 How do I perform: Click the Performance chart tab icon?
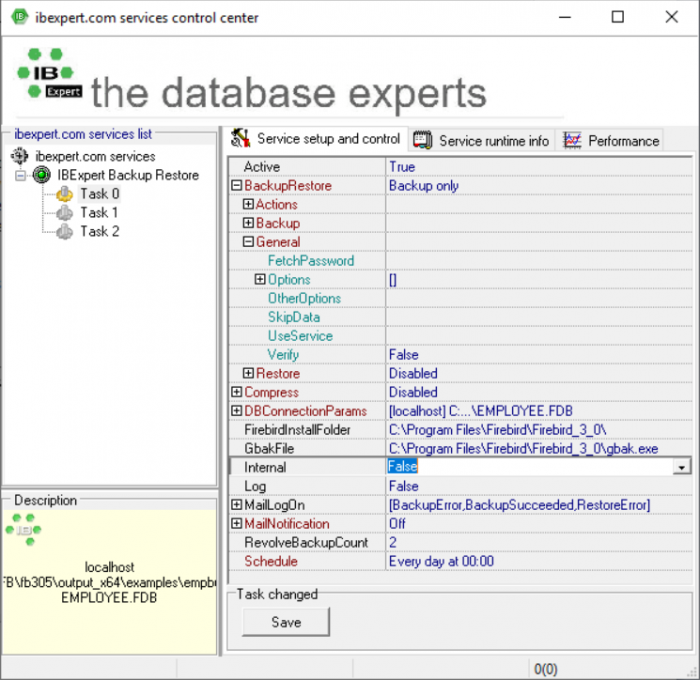[x=572, y=140]
